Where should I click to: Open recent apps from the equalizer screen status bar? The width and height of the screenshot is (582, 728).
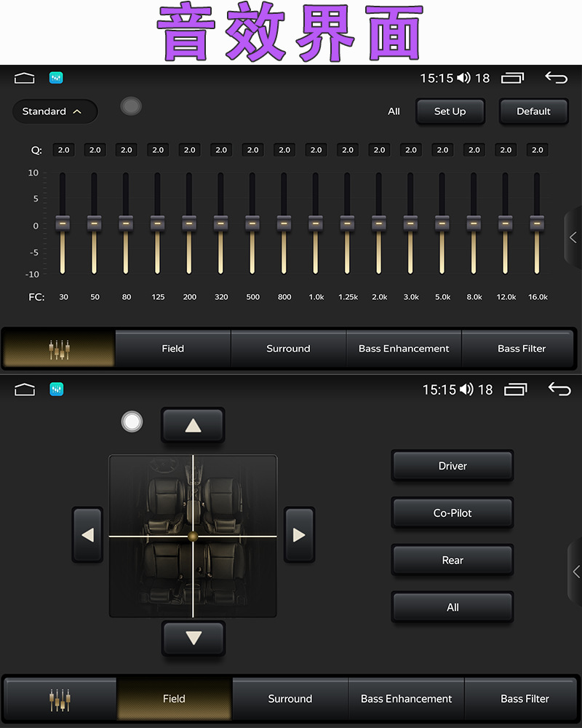[x=512, y=78]
